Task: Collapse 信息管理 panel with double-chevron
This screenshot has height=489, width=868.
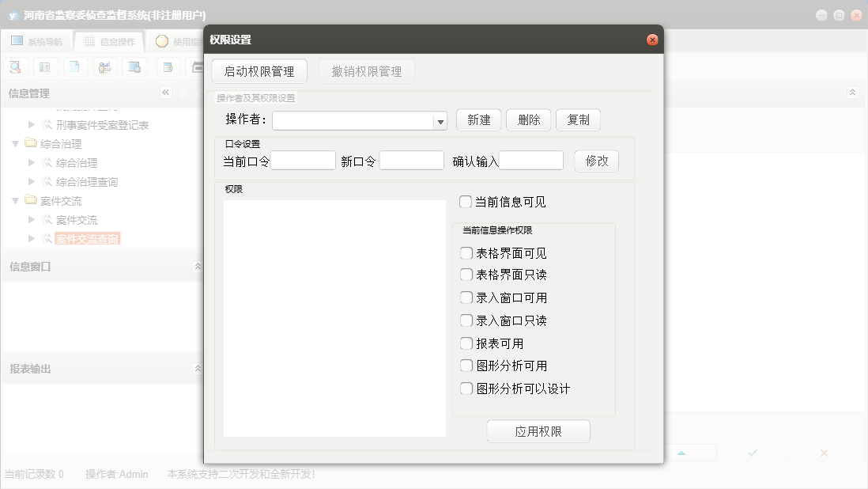Action: pos(165,93)
